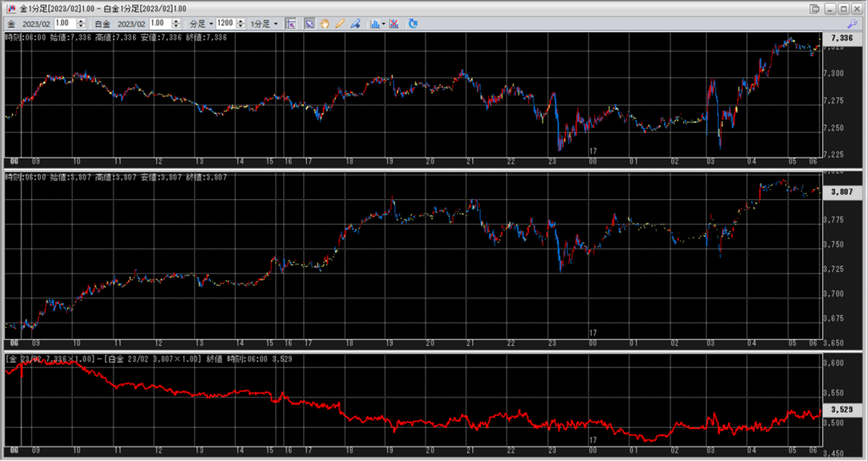Click the refresh chart icon
The image size is (868, 461).
(413, 24)
